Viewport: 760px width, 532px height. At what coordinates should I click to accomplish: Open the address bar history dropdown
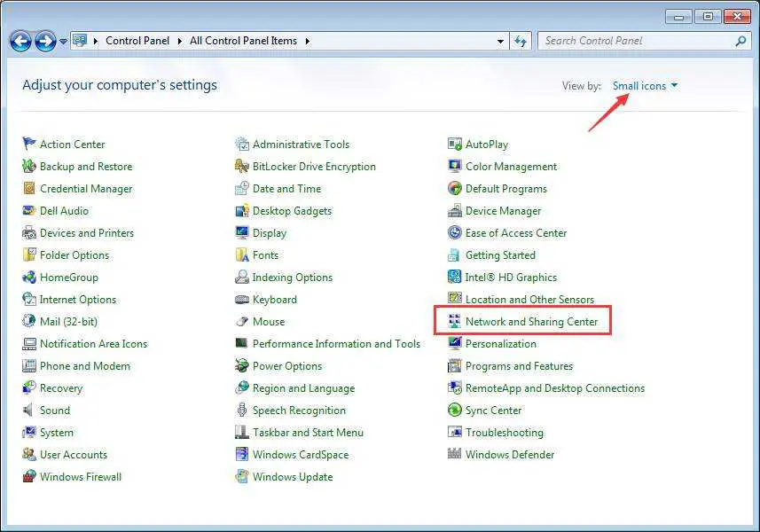(500, 40)
